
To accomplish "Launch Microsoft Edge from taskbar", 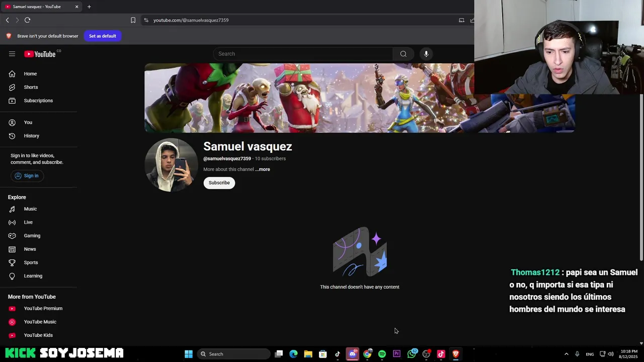I will coord(293,354).
